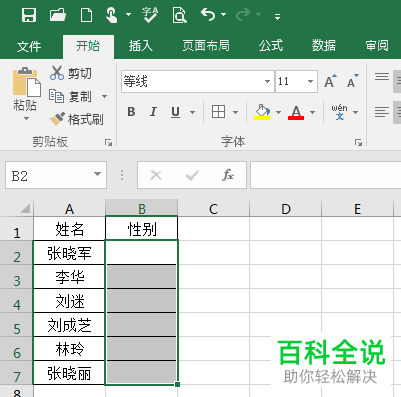Click the Redo arrow icon

[243, 14]
